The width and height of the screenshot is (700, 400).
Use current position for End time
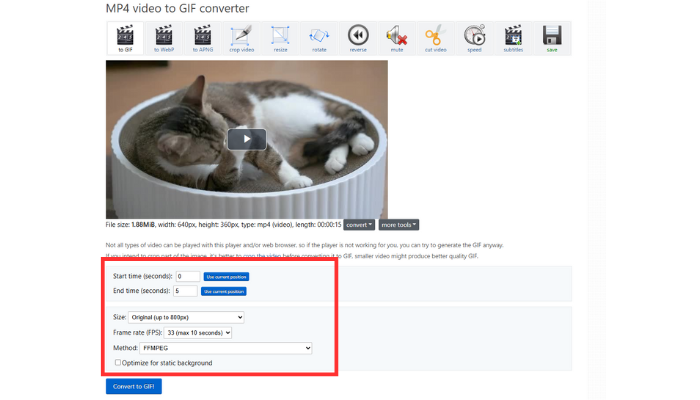click(224, 292)
